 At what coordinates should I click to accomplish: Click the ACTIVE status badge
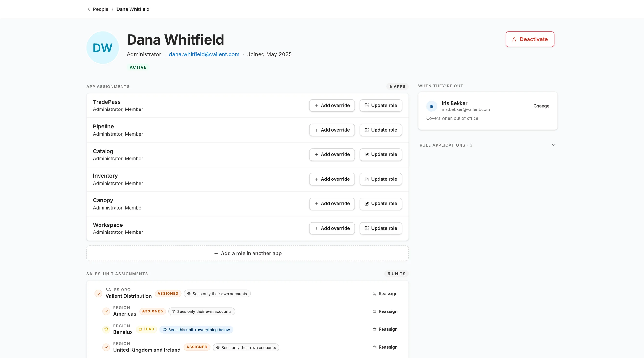(138, 67)
